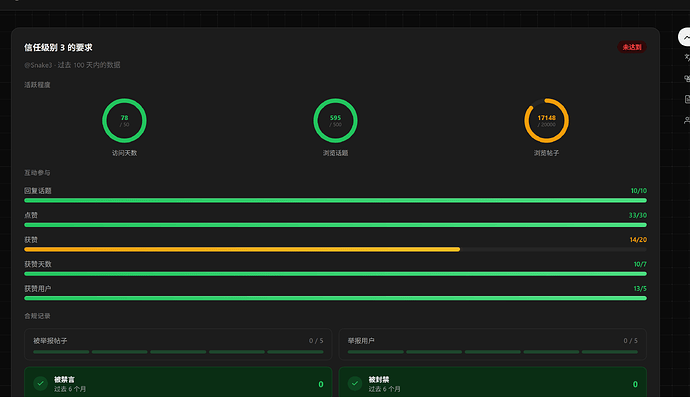Screen dimensions: 690x397
Task: Click the 举报用户 card title
Action: click(361, 341)
